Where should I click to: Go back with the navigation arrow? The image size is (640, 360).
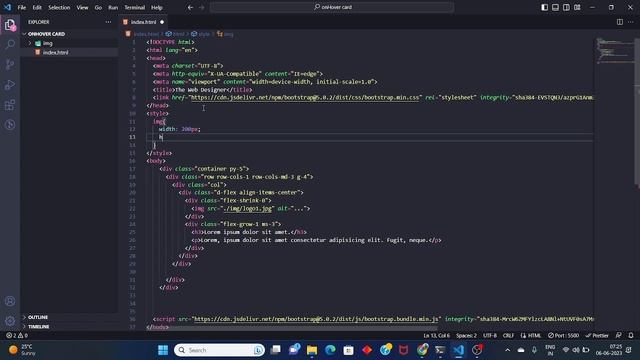(x=190, y=7)
